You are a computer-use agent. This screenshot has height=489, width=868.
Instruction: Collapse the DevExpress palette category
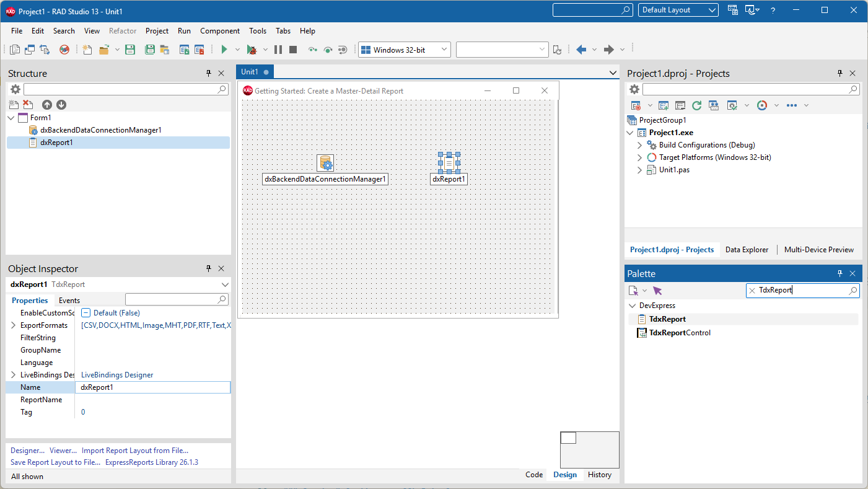click(x=631, y=306)
